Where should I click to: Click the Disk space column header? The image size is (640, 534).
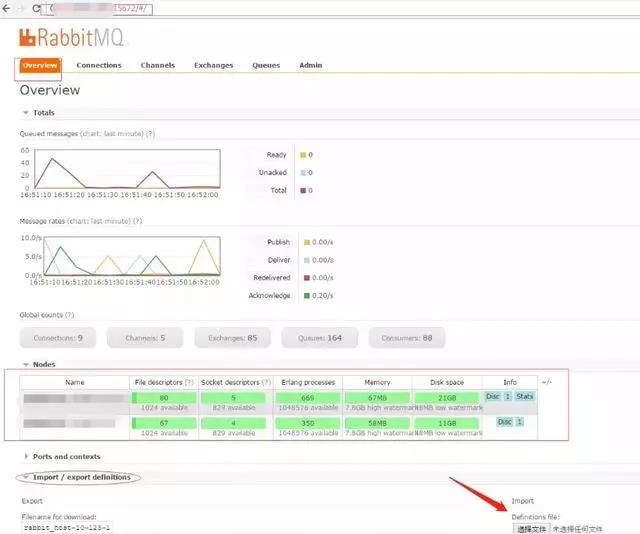(x=447, y=383)
